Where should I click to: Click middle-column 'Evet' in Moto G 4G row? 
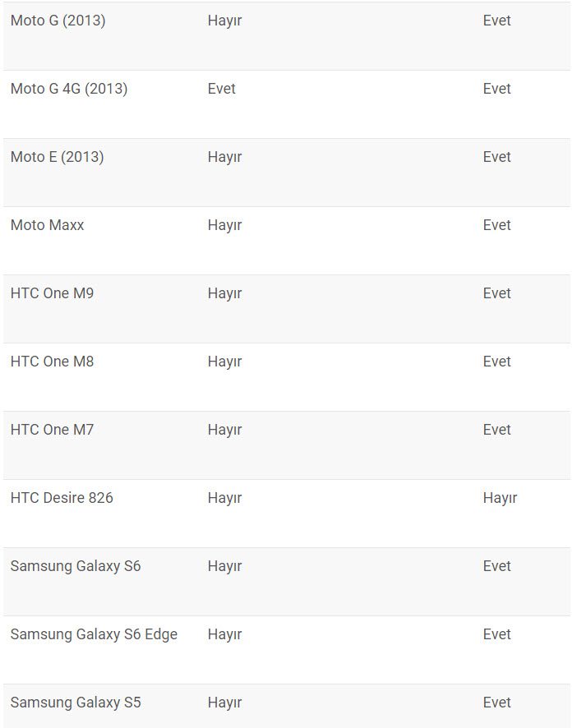pos(222,89)
